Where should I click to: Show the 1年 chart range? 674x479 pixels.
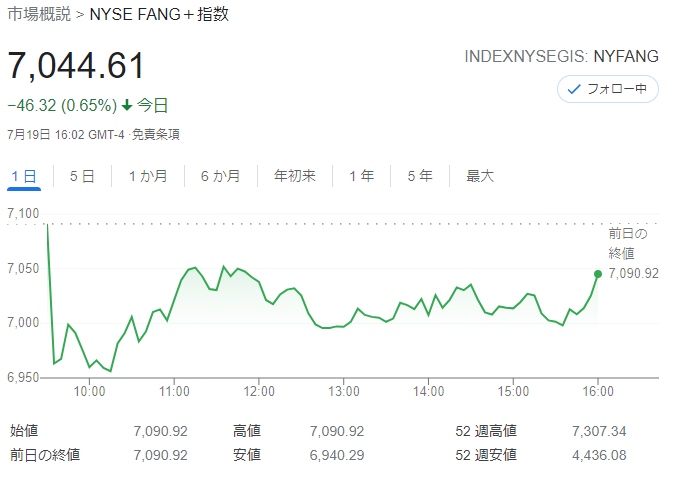tap(362, 176)
